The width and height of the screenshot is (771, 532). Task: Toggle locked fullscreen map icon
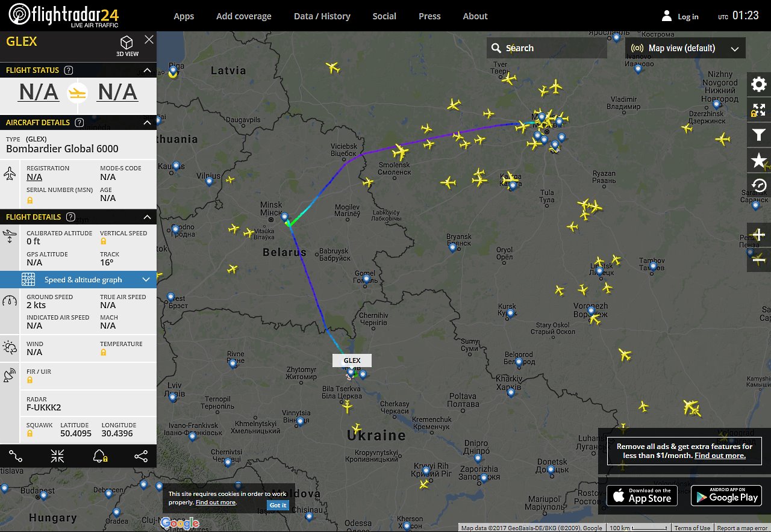coord(759,110)
